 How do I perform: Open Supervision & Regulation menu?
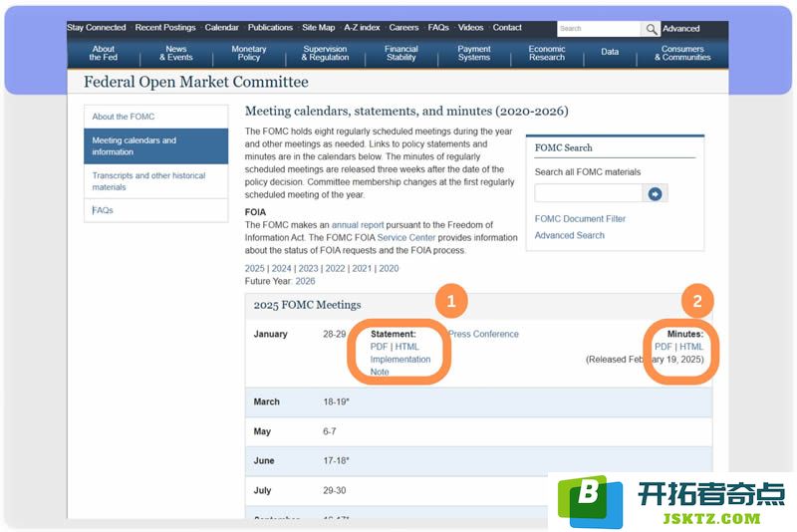tap(325, 53)
